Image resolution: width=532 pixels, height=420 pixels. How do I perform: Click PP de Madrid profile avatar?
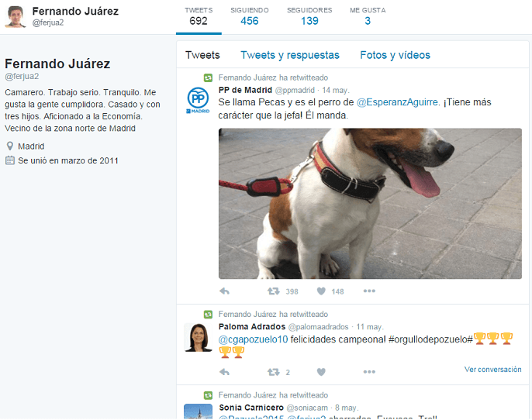(x=199, y=100)
